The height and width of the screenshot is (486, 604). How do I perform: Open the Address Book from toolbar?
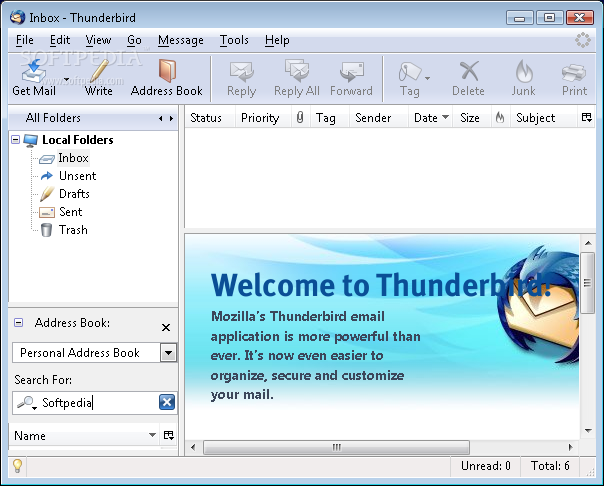166,78
